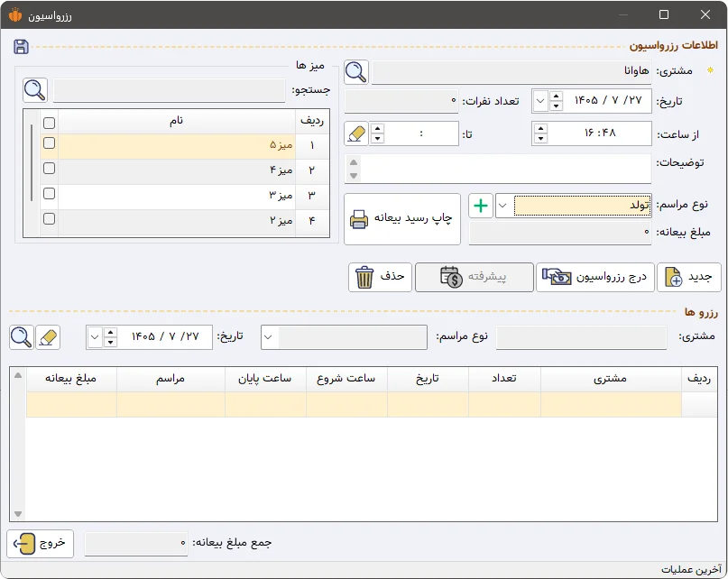Click the چاپ رسید بیعانه print button

[x=402, y=219]
